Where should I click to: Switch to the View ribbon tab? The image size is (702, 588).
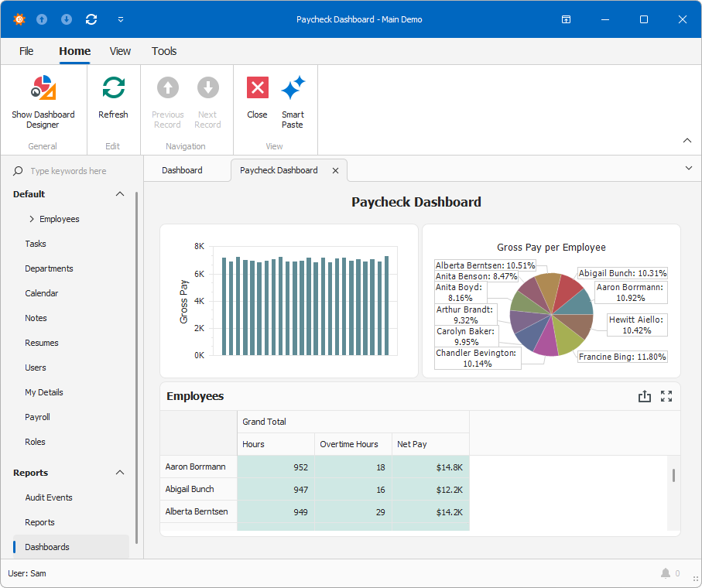(120, 51)
